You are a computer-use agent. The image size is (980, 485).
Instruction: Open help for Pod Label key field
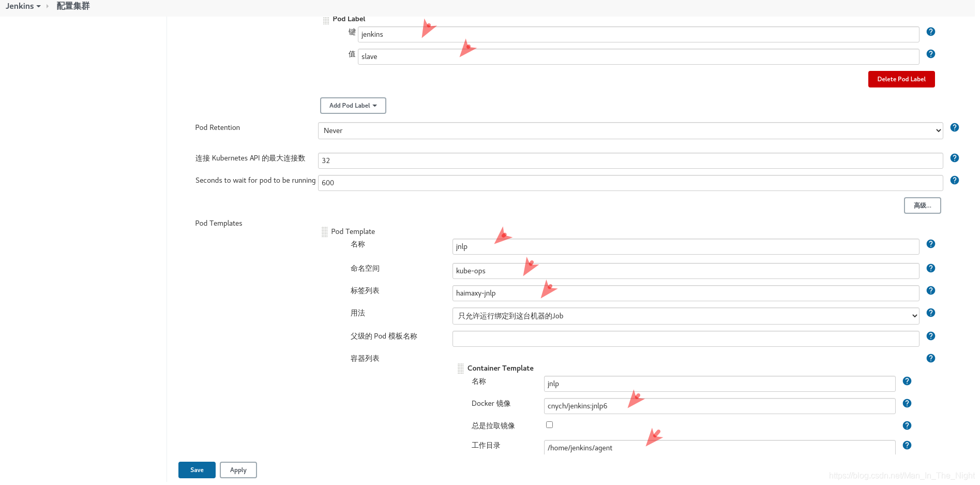[x=930, y=32]
